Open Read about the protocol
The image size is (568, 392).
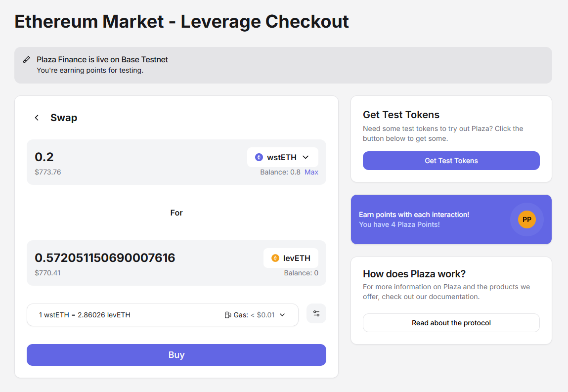tap(451, 323)
